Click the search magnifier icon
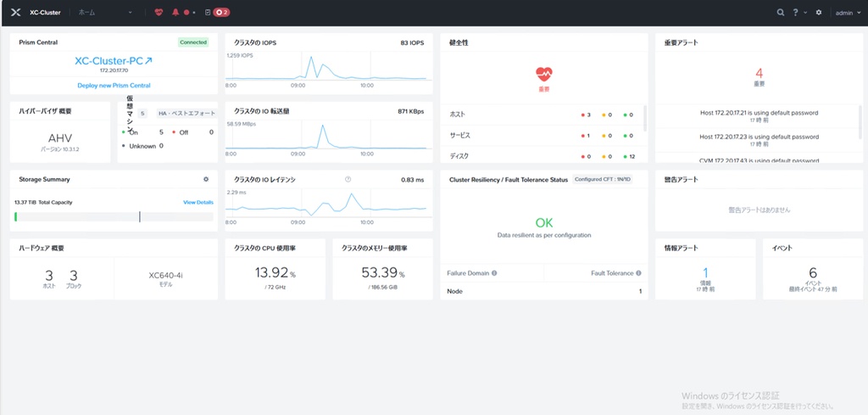Viewport: 868px width, 415px height. pyautogui.click(x=781, y=13)
